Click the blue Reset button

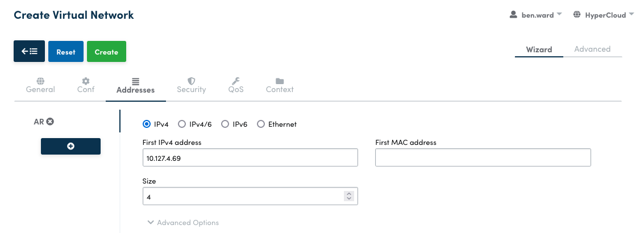[x=66, y=52]
